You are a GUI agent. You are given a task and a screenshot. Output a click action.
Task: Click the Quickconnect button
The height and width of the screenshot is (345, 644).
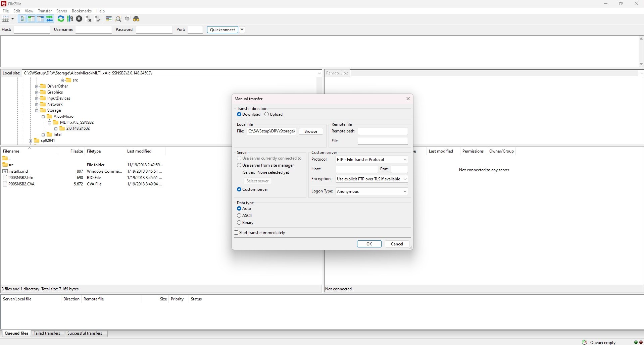coord(222,30)
